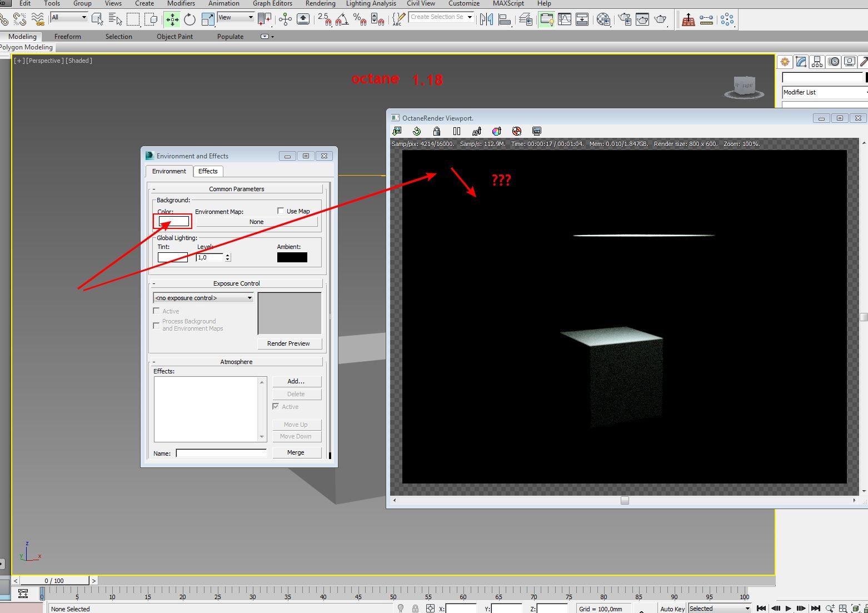
Task: Open the Create command panel tab
Action: (785, 62)
